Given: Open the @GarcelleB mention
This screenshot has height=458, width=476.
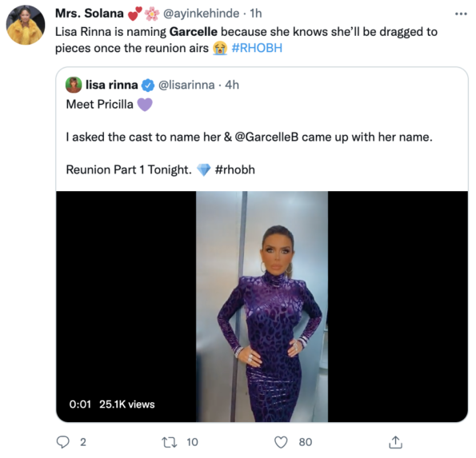Looking at the screenshot, I should [x=267, y=137].
